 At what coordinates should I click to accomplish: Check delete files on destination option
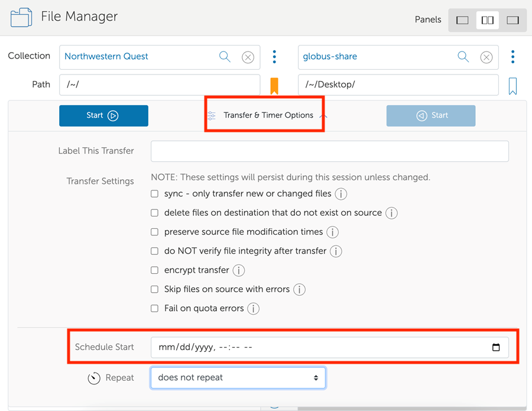(155, 213)
